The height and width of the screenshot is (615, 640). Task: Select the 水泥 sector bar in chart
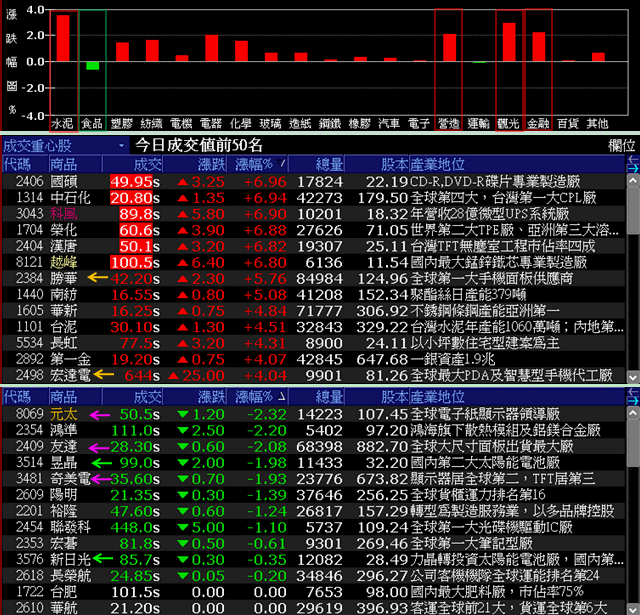point(63,38)
